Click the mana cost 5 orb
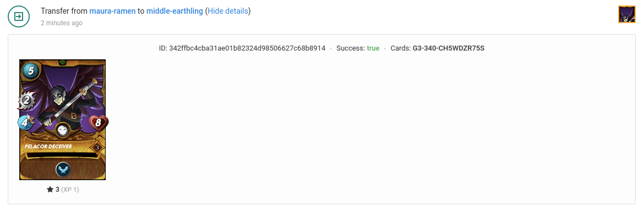 click(x=30, y=71)
